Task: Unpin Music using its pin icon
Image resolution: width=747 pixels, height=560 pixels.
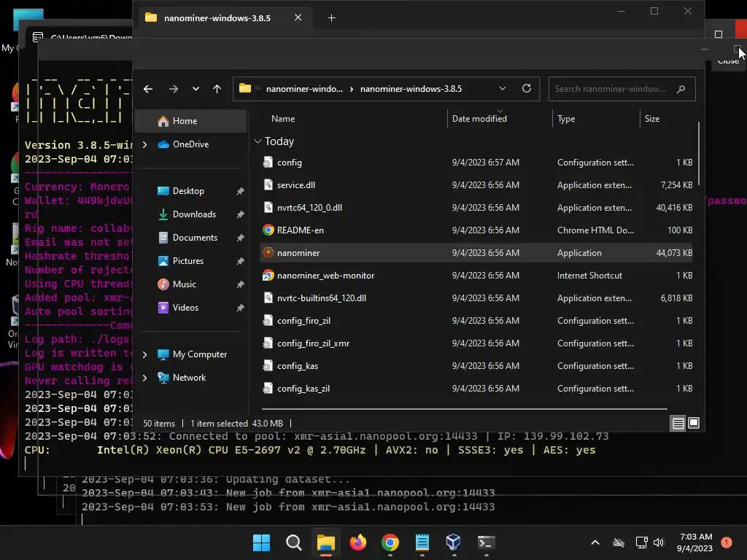Action: 240,284
